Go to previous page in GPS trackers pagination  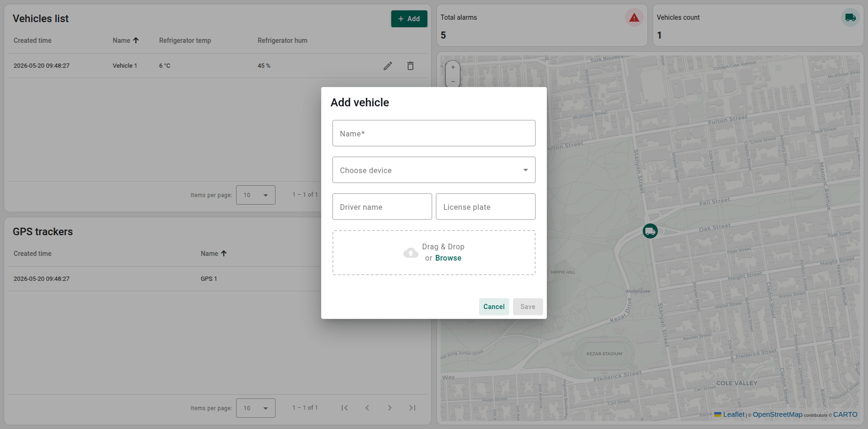pyautogui.click(x=367, y=408)
